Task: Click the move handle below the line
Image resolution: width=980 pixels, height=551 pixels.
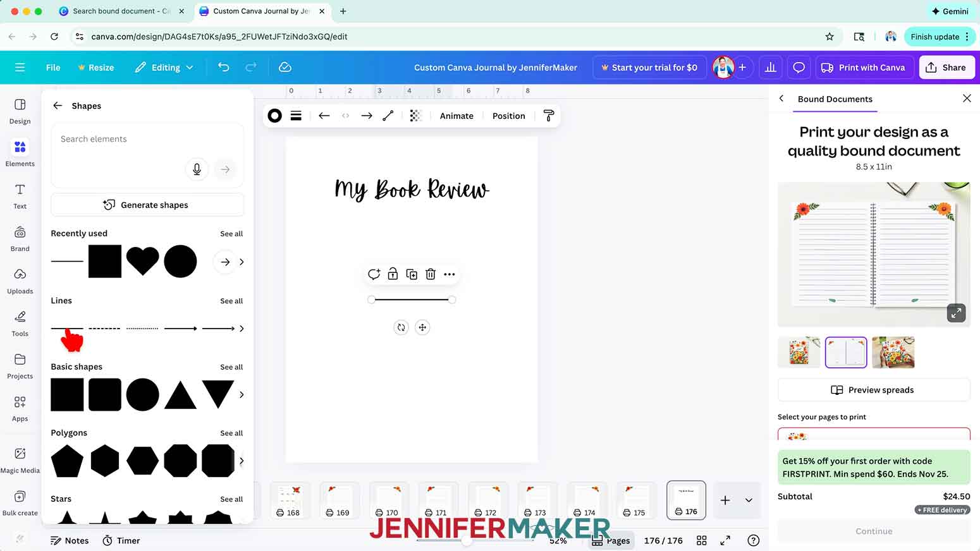Action: click(422, 327)
